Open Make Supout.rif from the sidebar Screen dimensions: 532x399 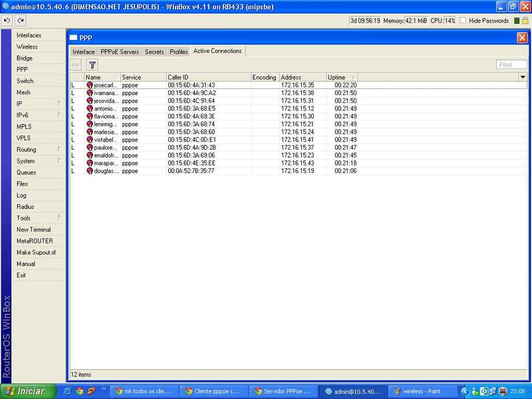click(36, 253)
